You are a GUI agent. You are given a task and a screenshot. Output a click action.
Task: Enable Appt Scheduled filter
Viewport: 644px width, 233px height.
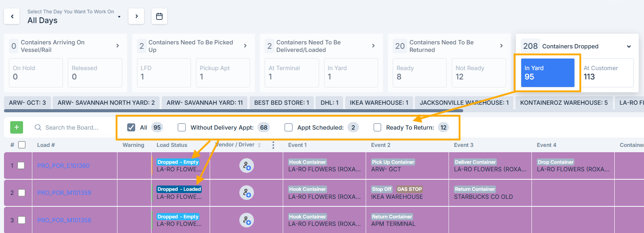289,127
